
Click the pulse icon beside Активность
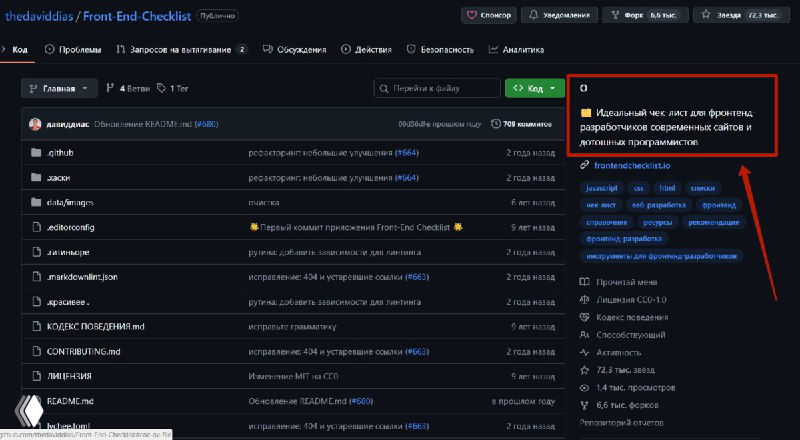[x=585, y=352]
